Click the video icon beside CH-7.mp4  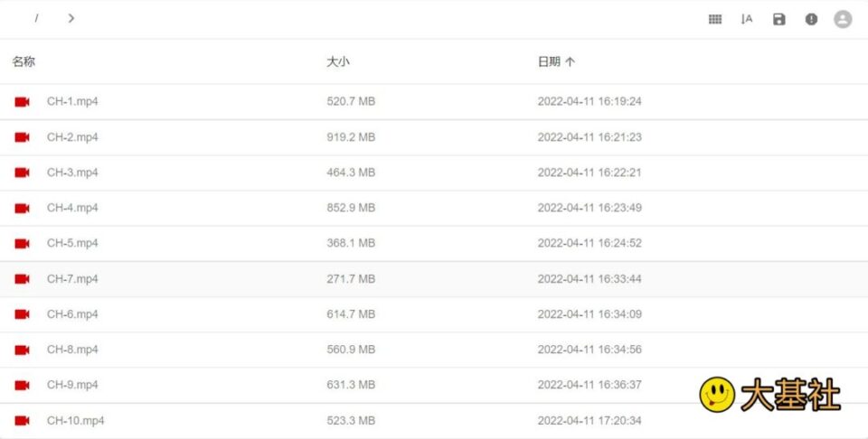[x=23, y=279]
